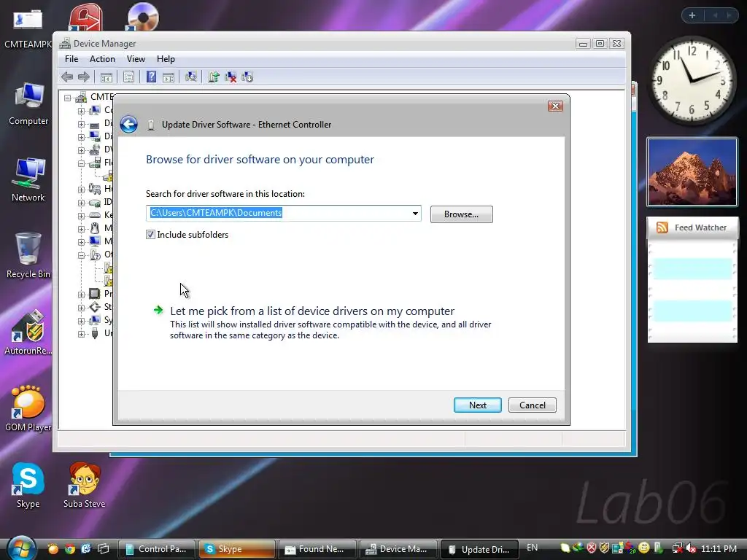Click the Next button

point(477,405)
